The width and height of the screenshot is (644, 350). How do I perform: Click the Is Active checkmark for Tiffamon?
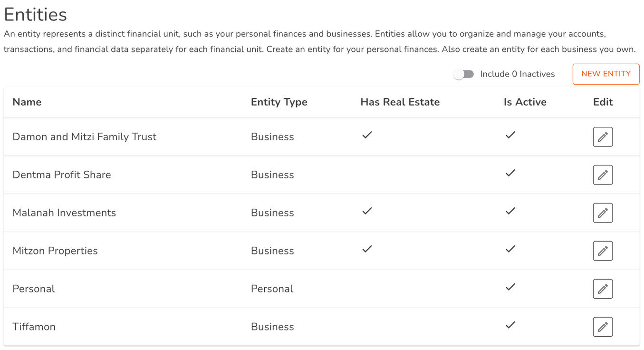(x=510, y=325)
